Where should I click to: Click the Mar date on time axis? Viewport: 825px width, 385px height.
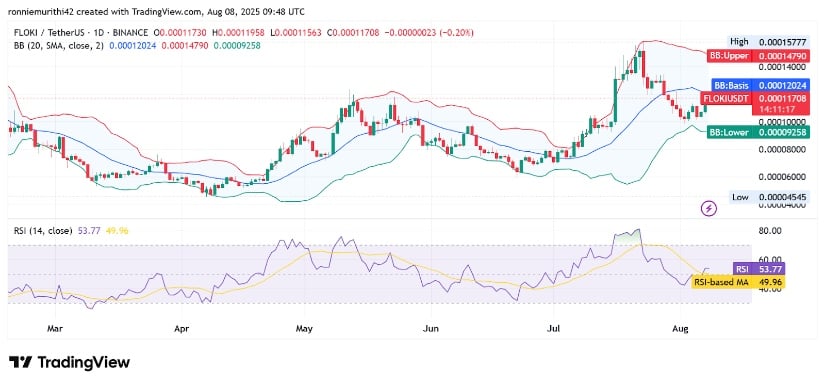(x=55, y=329)
